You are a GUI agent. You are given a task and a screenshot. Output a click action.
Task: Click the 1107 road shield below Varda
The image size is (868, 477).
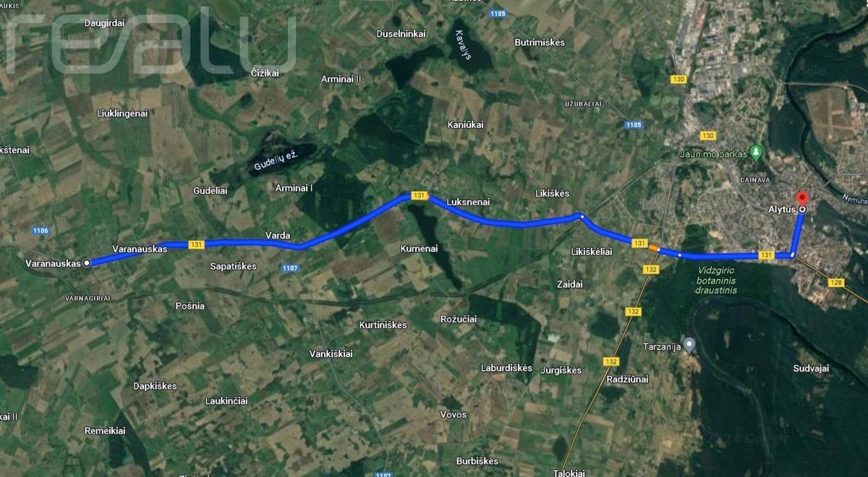click(290, 267)
